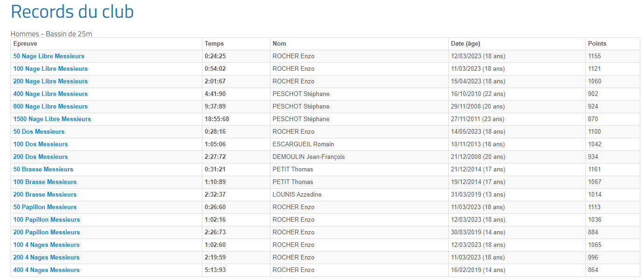The height and width of the screenshot is (280, 644).
Task: View 200 4 Nages Messieurs event
Action: tap(47, 258)
